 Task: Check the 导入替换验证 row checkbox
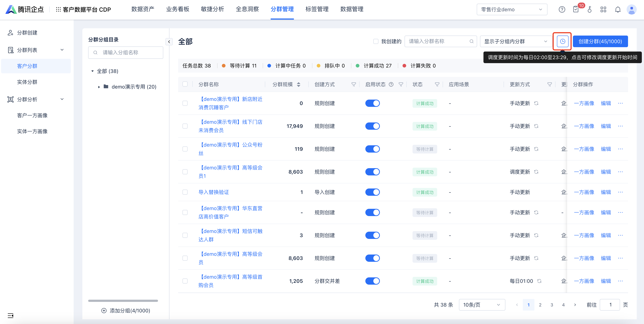pos(185,192)
